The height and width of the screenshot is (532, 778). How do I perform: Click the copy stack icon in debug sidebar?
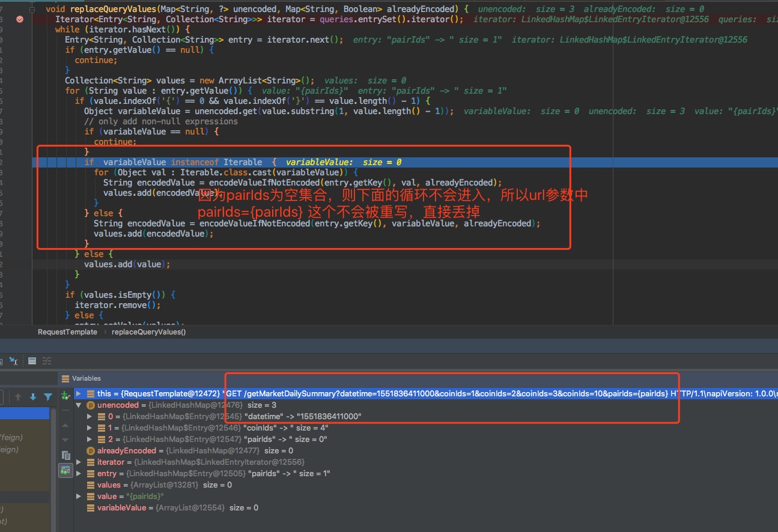(66, 455)
